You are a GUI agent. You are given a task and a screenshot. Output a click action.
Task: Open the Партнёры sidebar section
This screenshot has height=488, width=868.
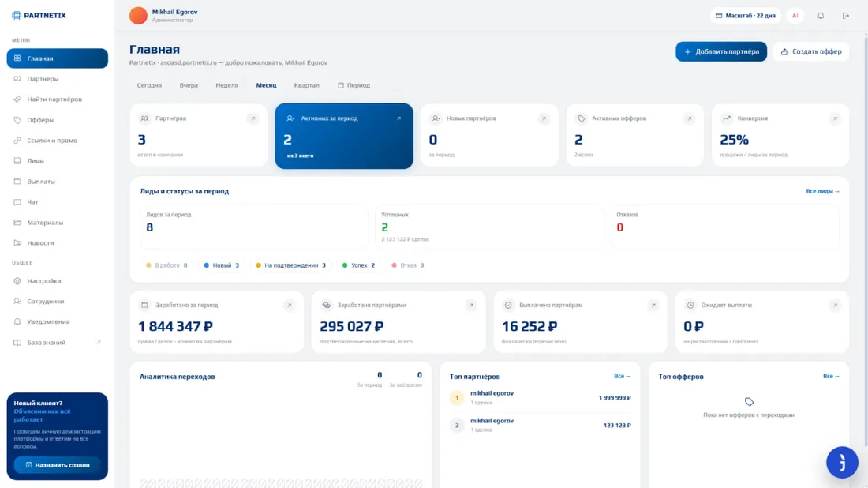(57, 79)
